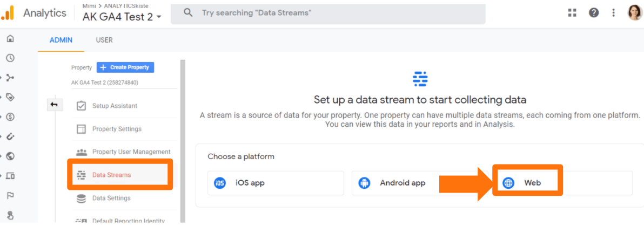Image resolution: width=644 pixels, height=226 pixels.
Task: Expand the Retention sidebar section arrow
Action: pos(2,136)
